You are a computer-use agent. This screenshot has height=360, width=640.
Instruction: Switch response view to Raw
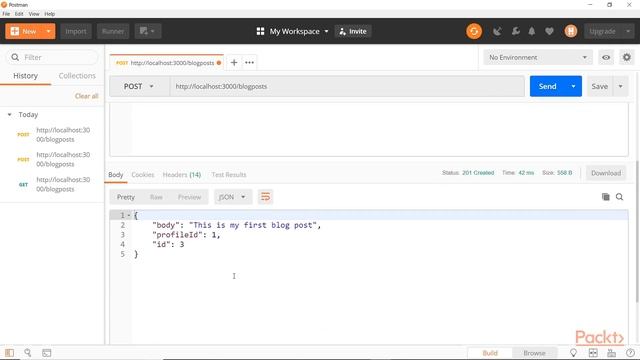(156, 197)
